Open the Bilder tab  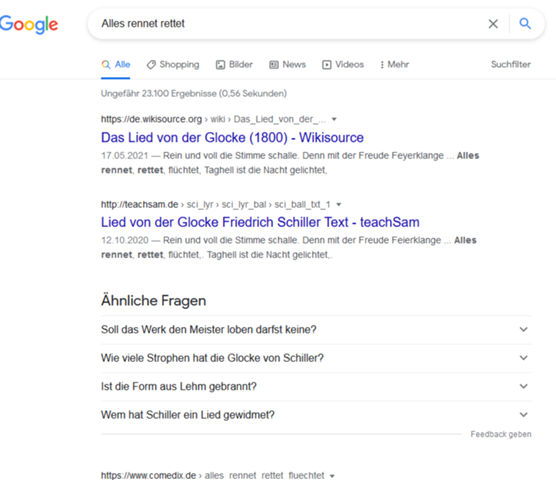(x=234, y=65)
